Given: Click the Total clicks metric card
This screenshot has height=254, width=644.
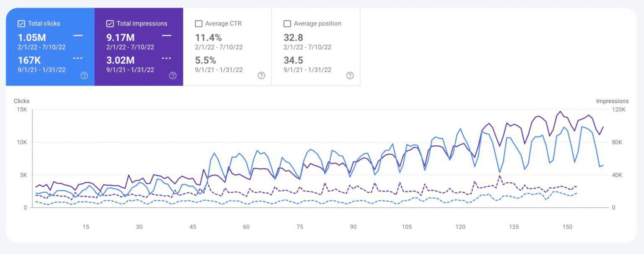Looking at the screenshot, I should point(49,46).
